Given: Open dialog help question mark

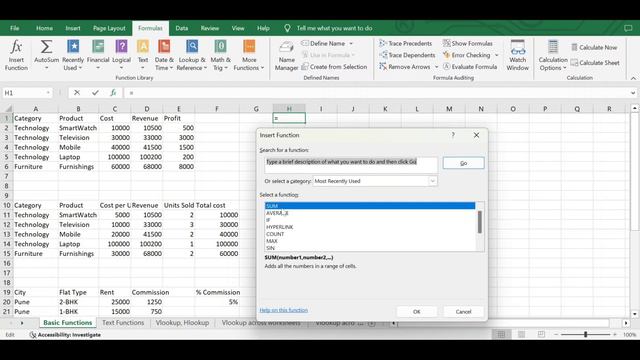Looking at the screenshot, I should 453,135.
